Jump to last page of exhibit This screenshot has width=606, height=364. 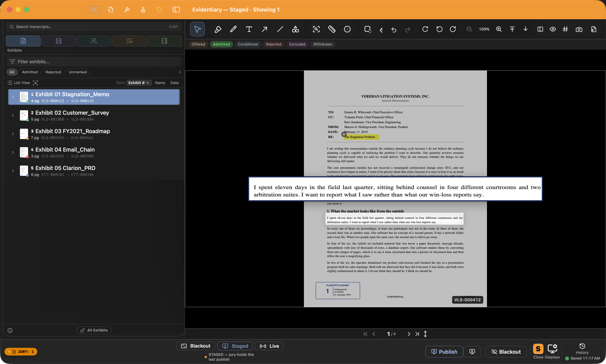(x=417, y=334)
